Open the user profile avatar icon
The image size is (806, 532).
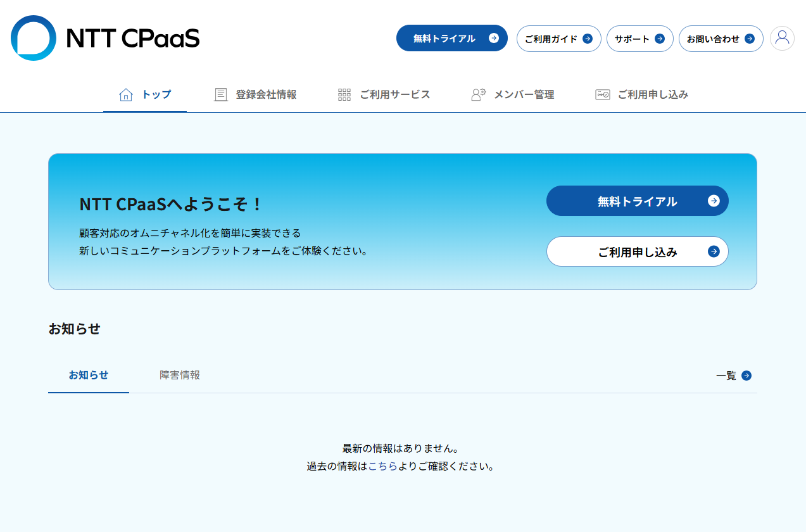point(782,38)
